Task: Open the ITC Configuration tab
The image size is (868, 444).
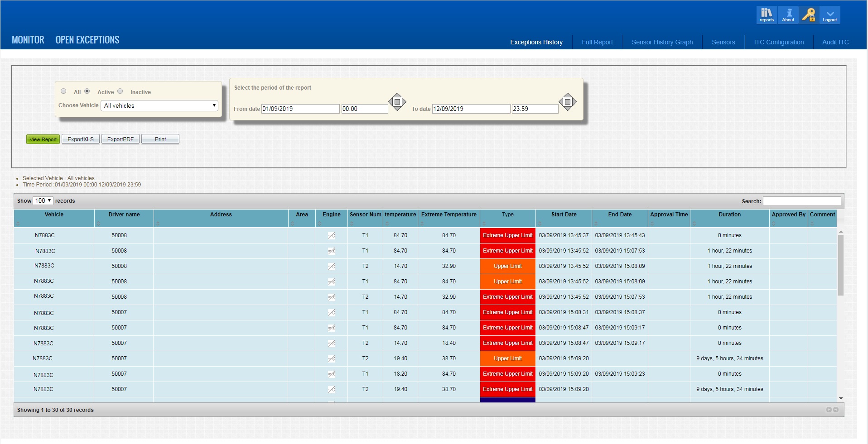Action: tap(778, 42)
